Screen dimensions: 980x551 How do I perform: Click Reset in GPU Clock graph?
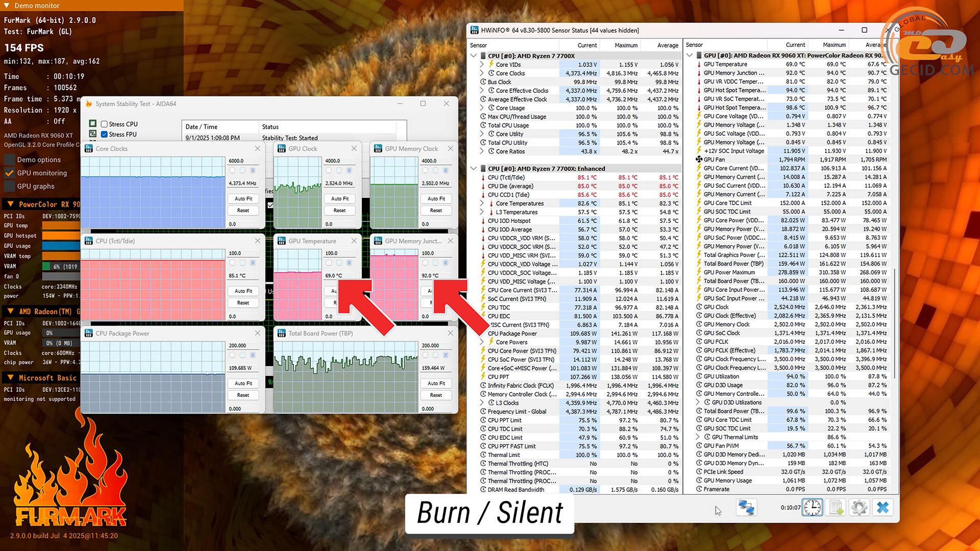(x=339, y=210)
